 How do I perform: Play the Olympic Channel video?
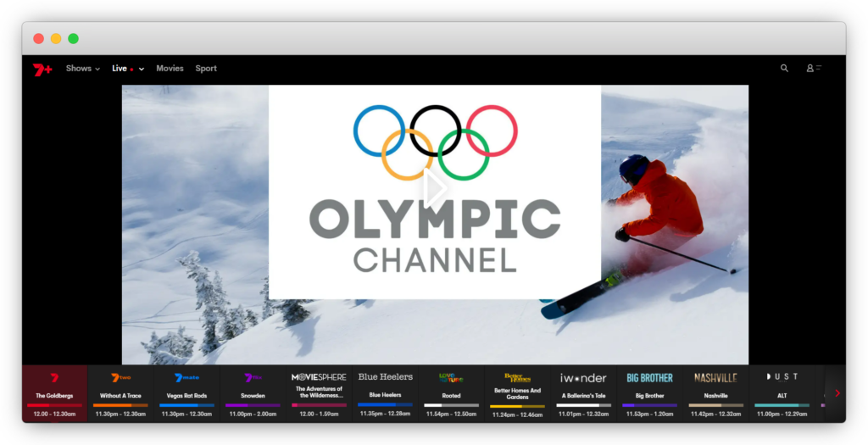[435, 188]
